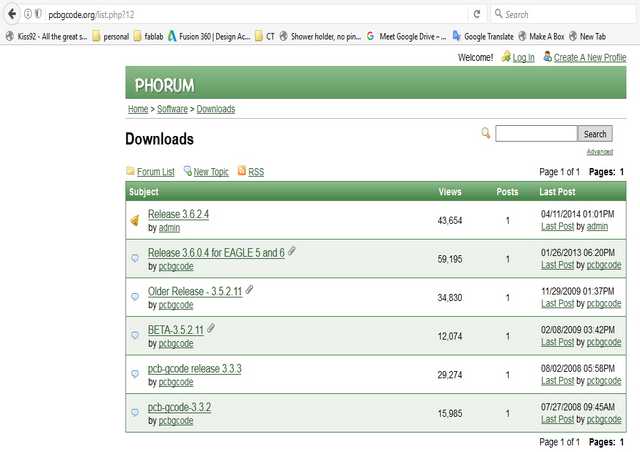
Task: Open the Advanced search link
Action: tap(600, 152)
